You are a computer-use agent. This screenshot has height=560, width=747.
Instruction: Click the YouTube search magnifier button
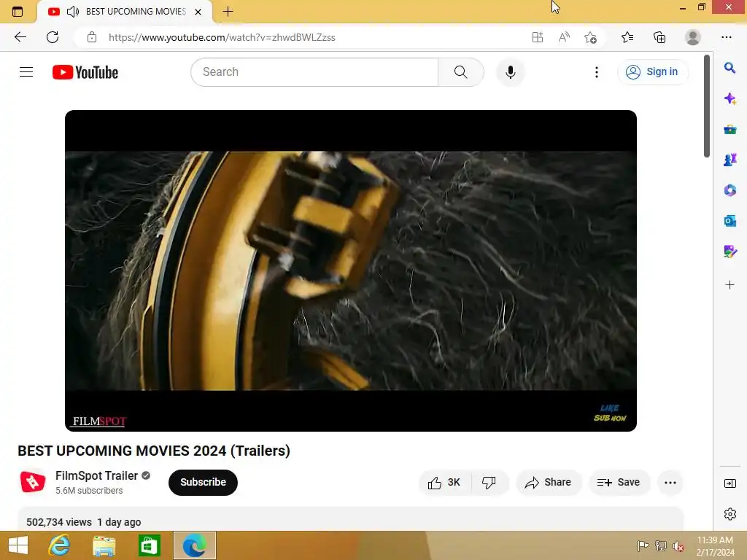coord(461,72)
